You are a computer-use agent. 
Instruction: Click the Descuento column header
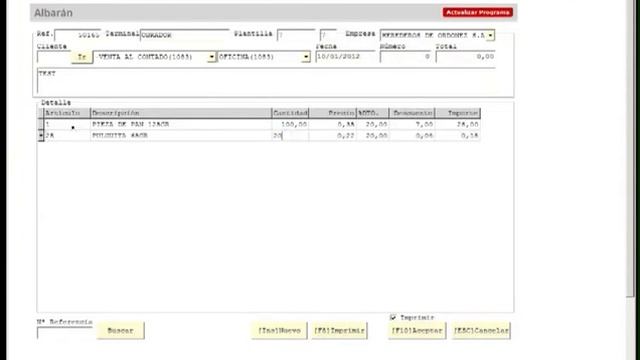pyautogui.click(x=412, y=113)
